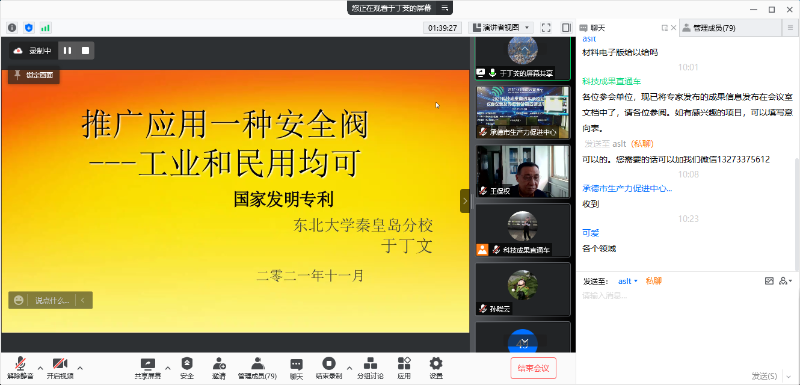Image resolution: width=800 pixels, height=385 pixels.
Task: Click the sender name 可爱 in chat
Action: [x=590, y=233]
